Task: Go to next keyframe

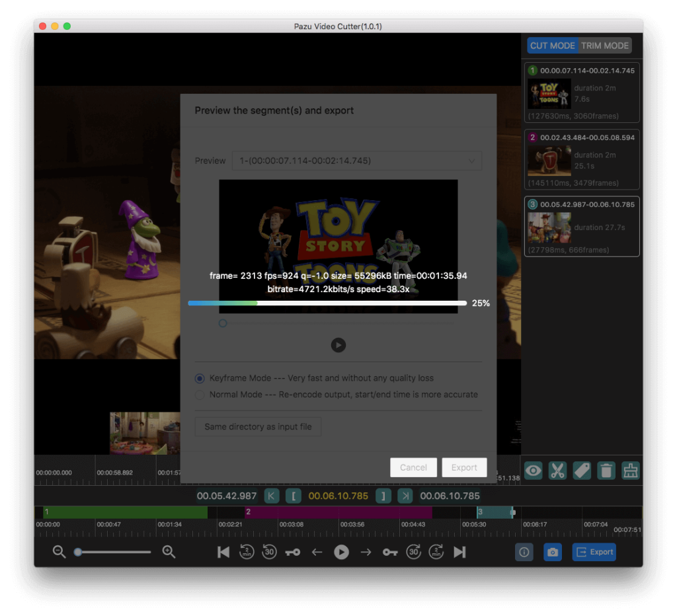Action: [x=390, y=552]
